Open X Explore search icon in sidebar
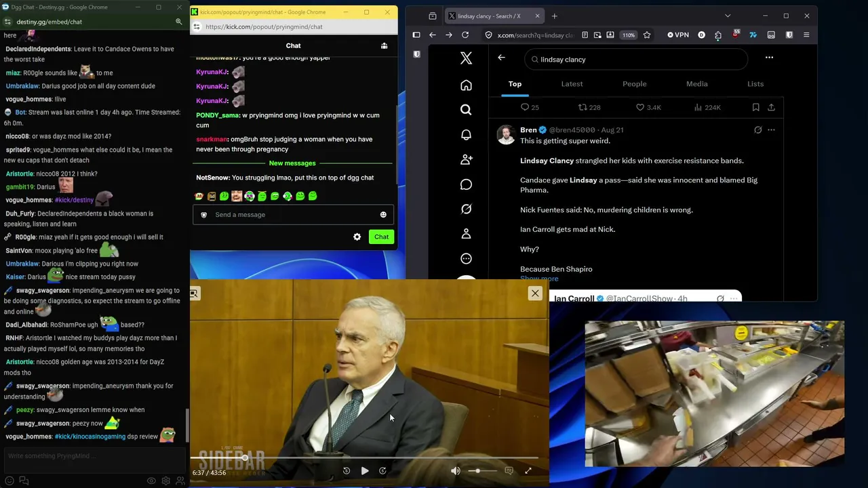 pyautogui.click(x=466, y=110)
